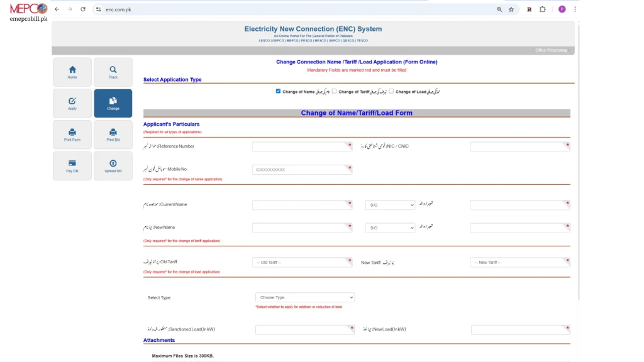Enable the Change of Tariff checkbox
Screen dimensions: 644x362
point(334,91)
